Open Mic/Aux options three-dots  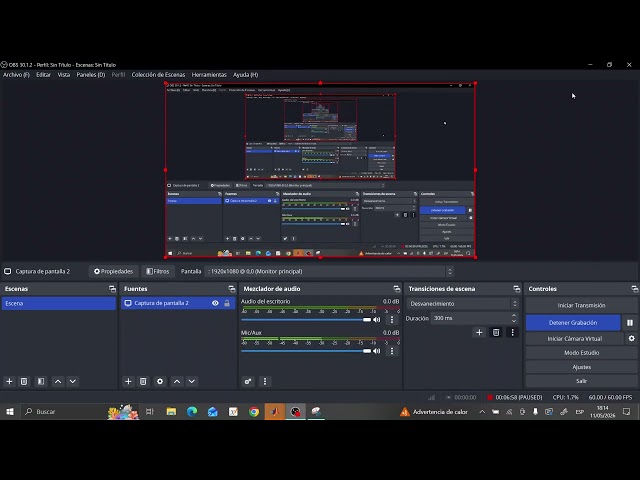click(x=392, y=351)
